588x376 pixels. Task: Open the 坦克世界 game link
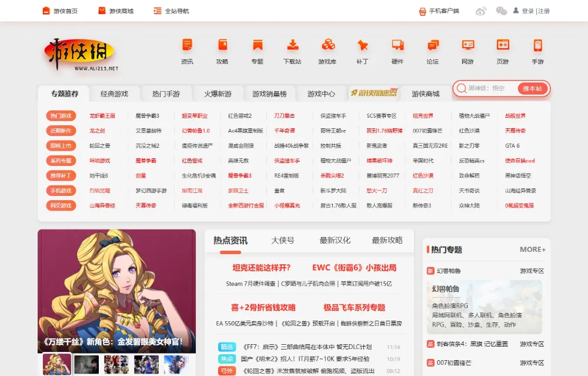click(x=423, y=115)
